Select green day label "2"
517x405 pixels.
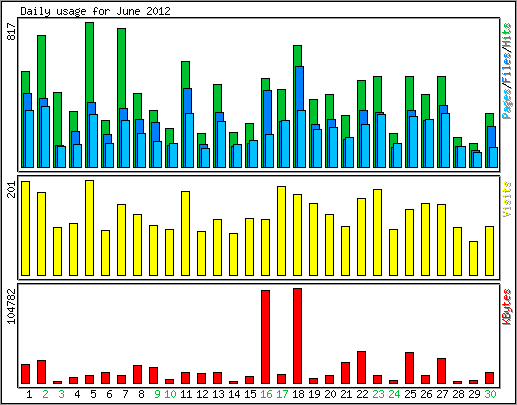point(45,394)
